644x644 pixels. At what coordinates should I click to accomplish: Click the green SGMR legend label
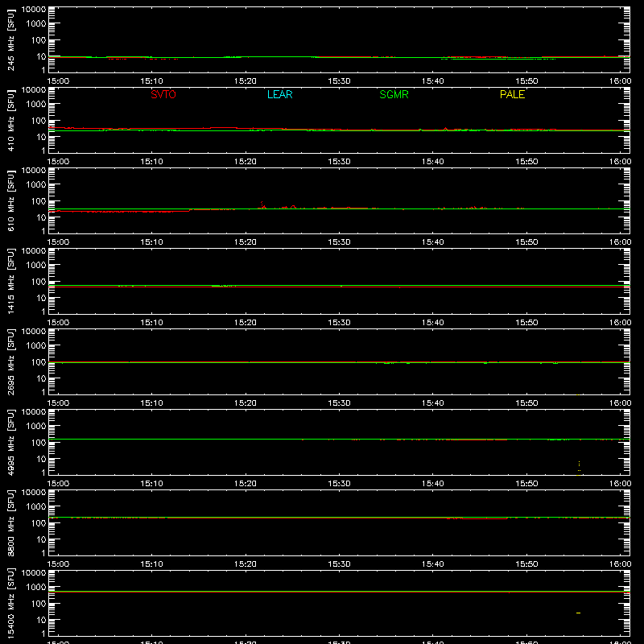(394, 94)
